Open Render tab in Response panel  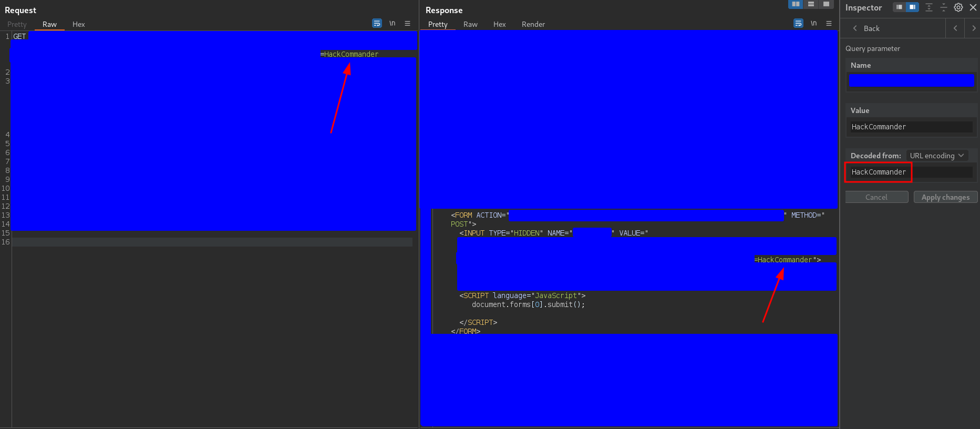(533, 24)
